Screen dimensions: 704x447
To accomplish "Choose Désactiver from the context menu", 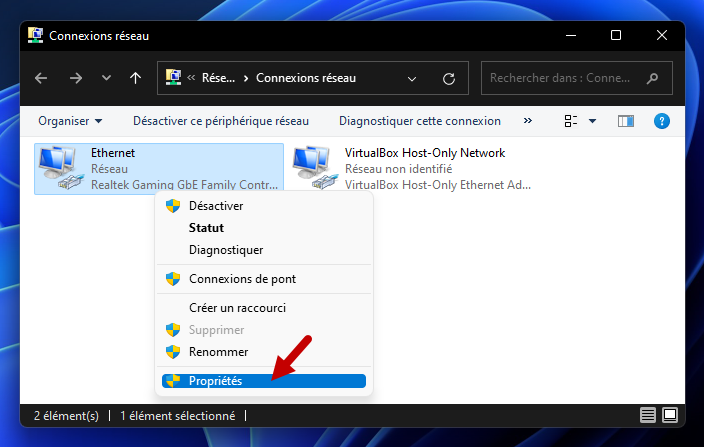I will point(264,206).
